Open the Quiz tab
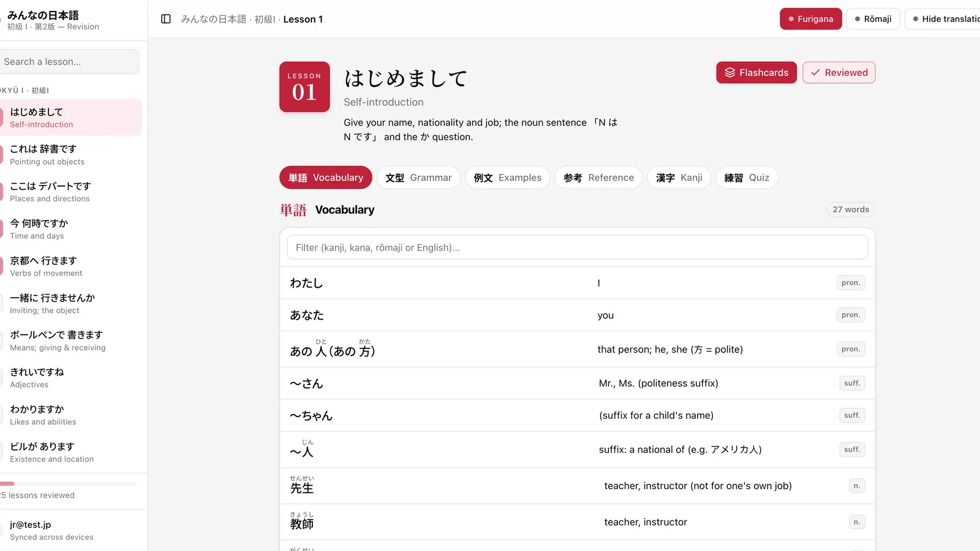Viewport: 980px width, 551px height. [747, 178]
